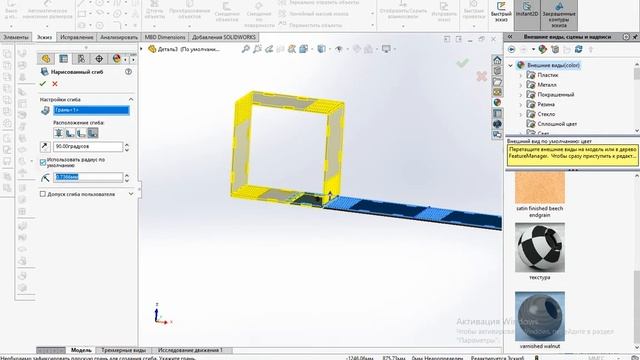Open the DisplayManager color sphere tab
640x360 pixels.
click(x=117, y=59)
